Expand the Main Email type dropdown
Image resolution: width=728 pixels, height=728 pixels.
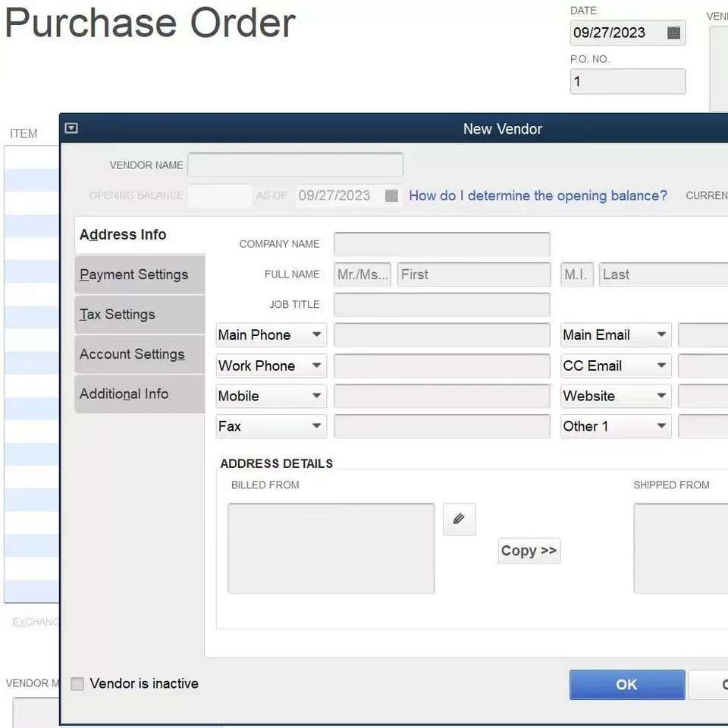[x=661, y=335]
